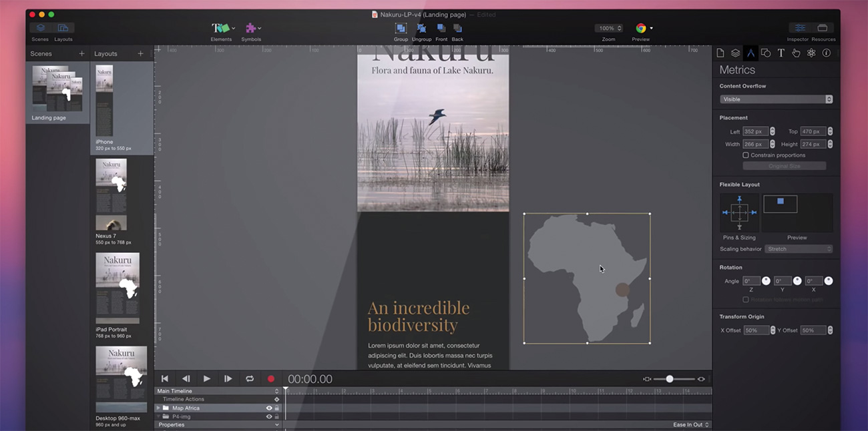Click the timeline zoom slider knob

point(669,379)
